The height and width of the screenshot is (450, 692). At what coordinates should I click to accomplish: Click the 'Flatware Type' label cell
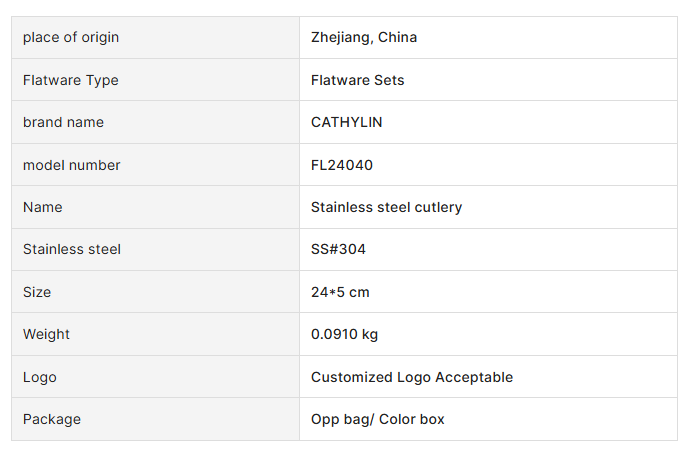click(x=71, y=80)
